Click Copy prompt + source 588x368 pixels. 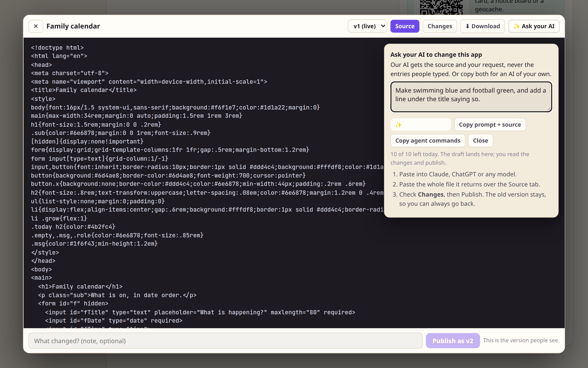click(490, 125)
